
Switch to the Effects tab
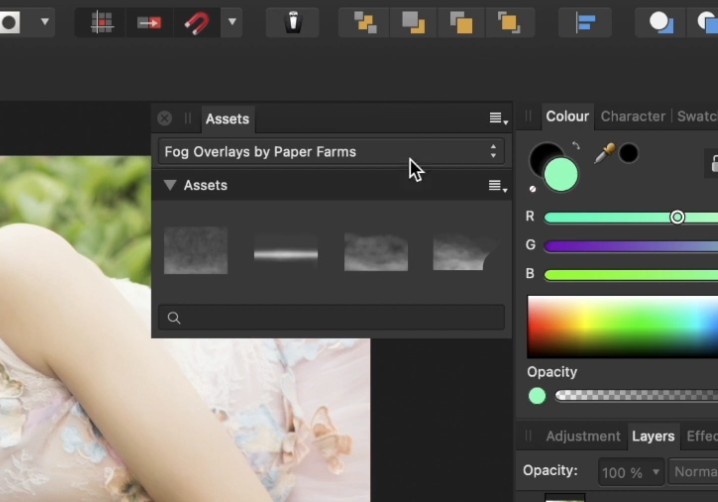point(702,436)
